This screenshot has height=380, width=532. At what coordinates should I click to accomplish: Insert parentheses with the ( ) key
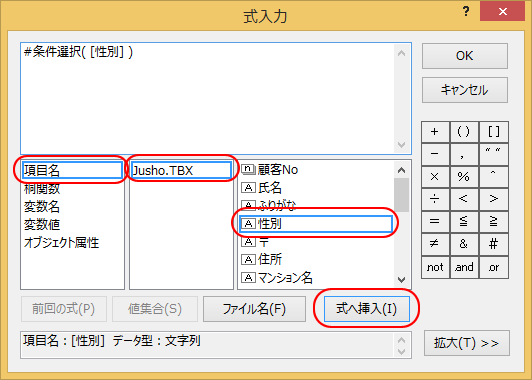click(x=464, y=132)
